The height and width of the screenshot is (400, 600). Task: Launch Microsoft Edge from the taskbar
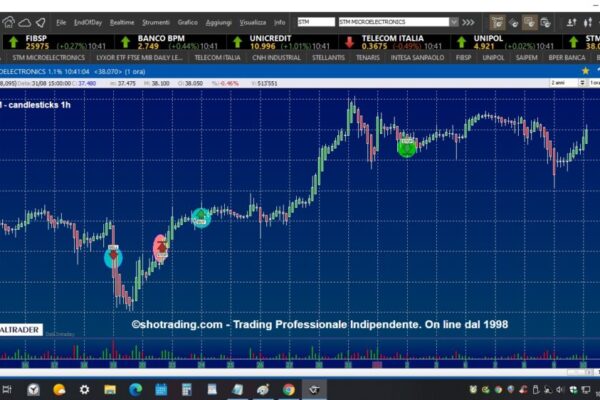point(135,390)
